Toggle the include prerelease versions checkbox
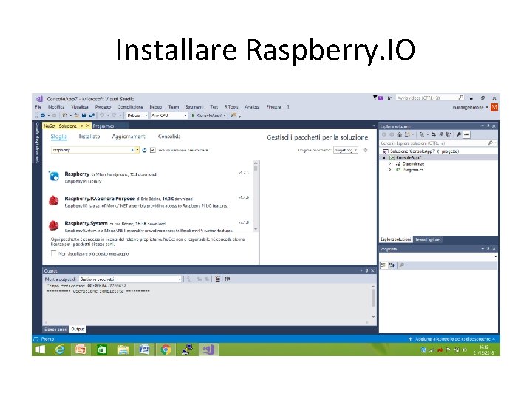 (153, 150)
